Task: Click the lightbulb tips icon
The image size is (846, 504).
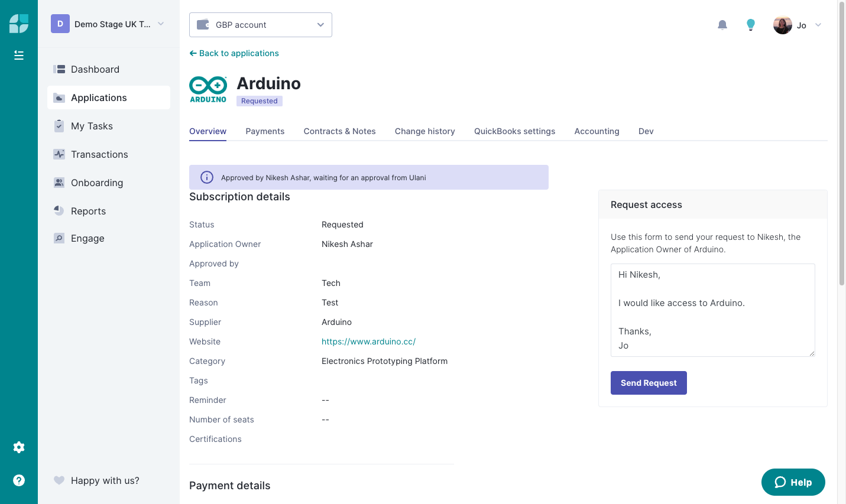Action: click(x=751, y=25)
